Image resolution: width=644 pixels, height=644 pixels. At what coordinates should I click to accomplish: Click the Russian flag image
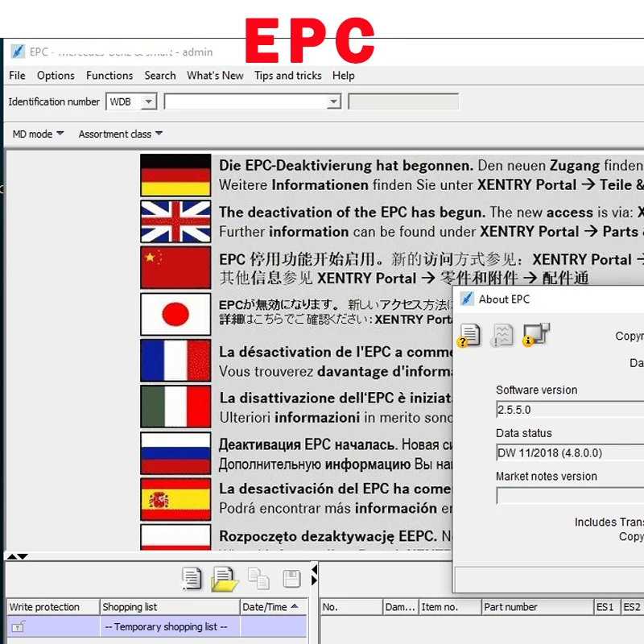pos(175,453)
